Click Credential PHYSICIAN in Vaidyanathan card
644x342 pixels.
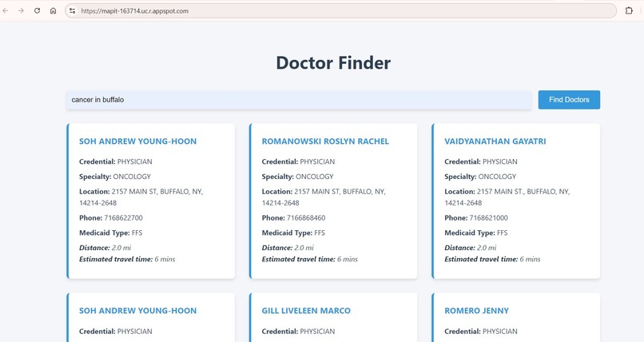pos(481,161)
